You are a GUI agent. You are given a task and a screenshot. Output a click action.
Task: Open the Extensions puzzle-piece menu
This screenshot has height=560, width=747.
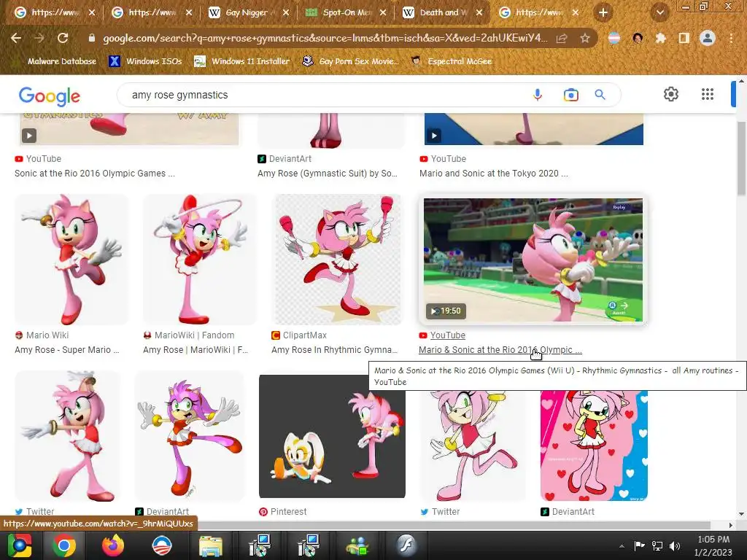661,38
